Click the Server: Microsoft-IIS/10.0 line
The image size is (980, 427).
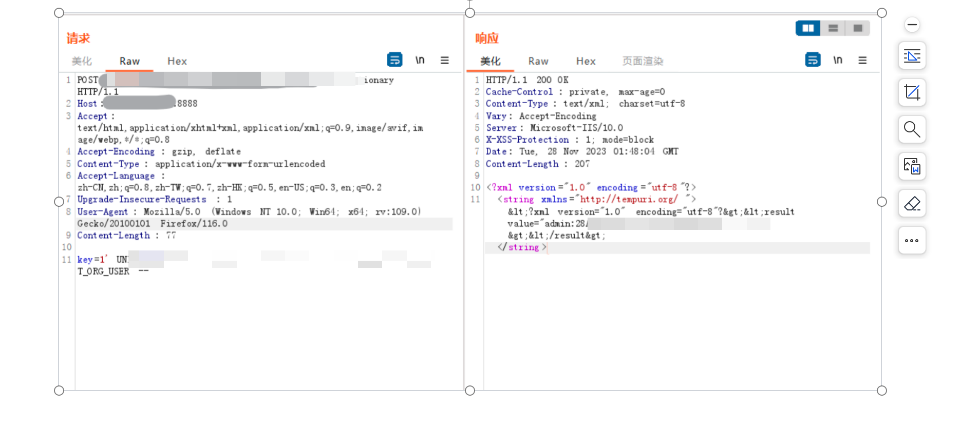(555, 128)
